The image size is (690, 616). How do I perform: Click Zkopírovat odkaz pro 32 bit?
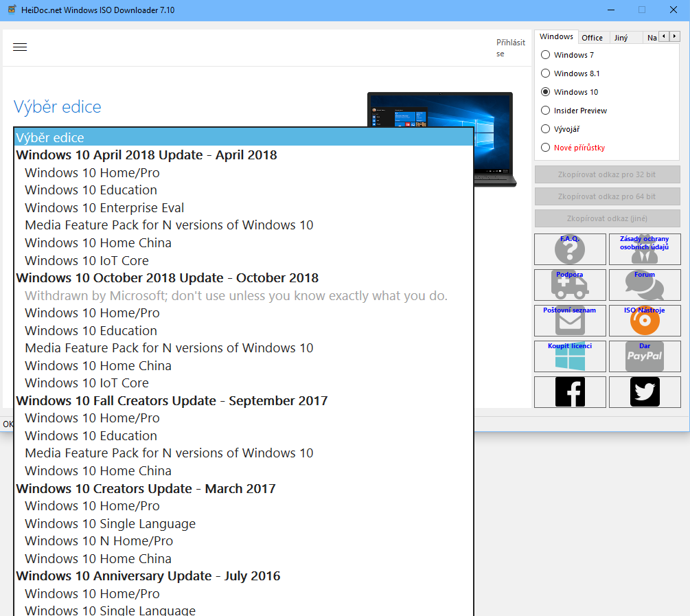[x=608, y=174]
